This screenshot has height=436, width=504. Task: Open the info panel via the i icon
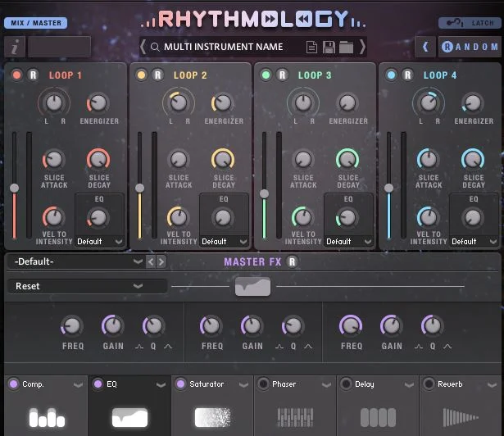point(15,47)
